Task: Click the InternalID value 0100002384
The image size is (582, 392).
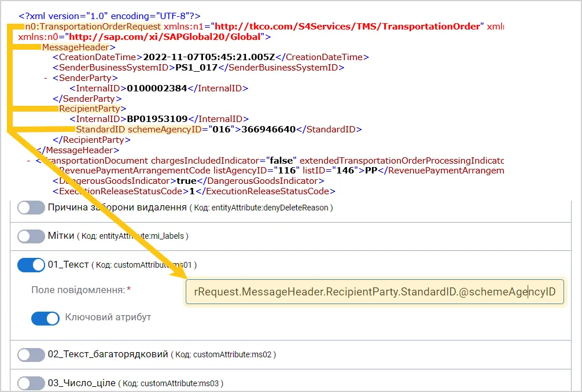Action: [x=157, y=88]
